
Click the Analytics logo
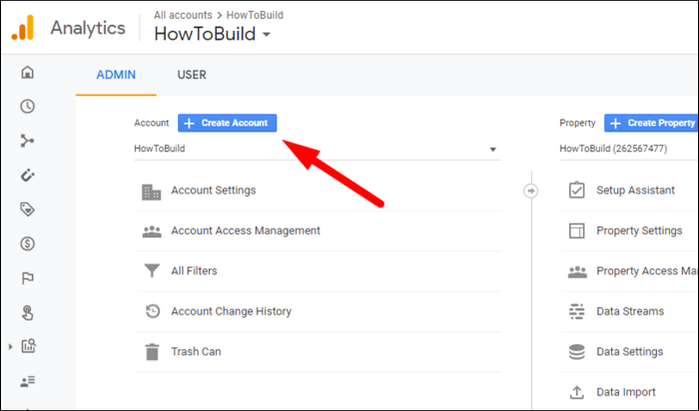point(22,28)
